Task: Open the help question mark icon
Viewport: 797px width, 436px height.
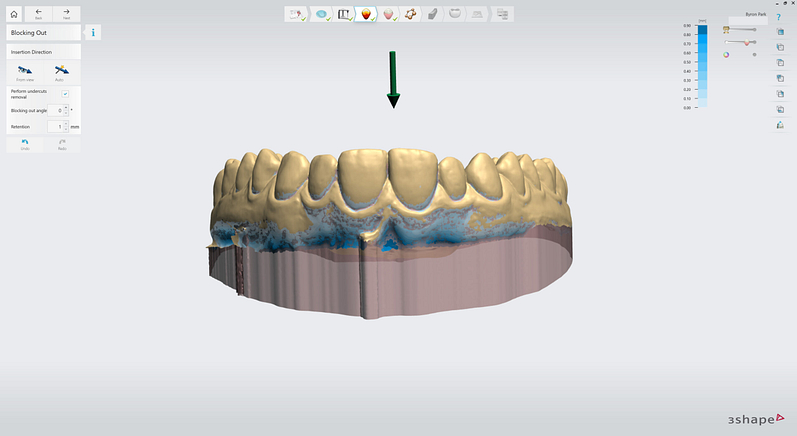Action: click(778, 17)
